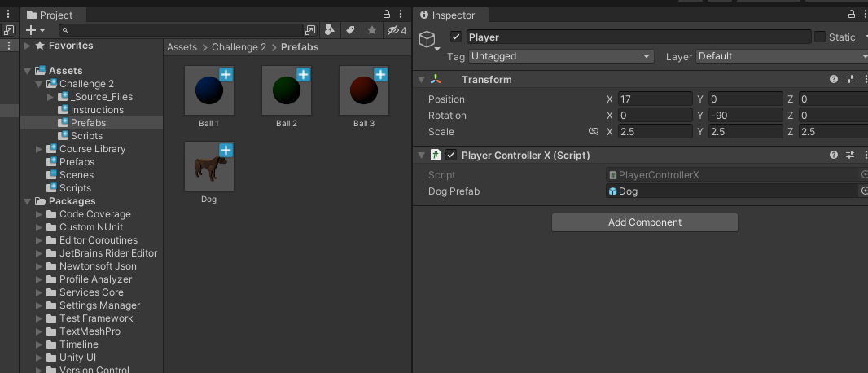Screen dimensions: 868x373
Task: Click the Project search field
Action: 181,30
